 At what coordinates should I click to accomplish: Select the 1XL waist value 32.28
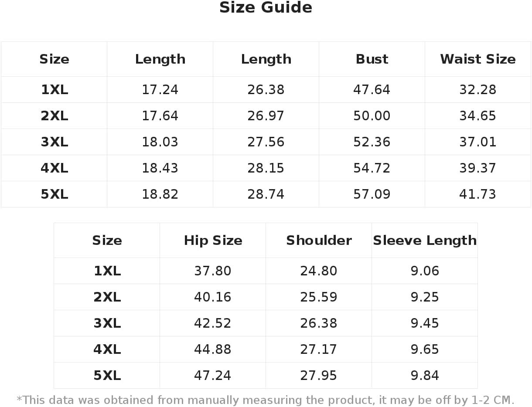tap(478, 90)
